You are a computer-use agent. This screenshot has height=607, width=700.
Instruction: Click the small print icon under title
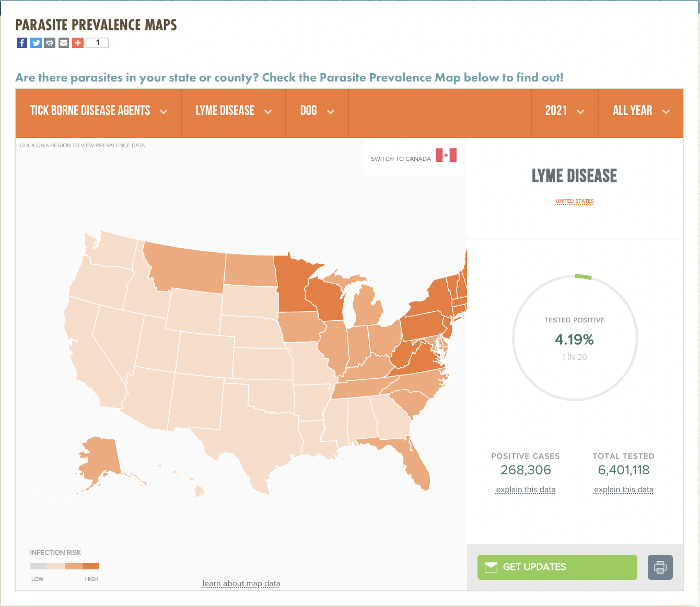click(x=50, y=43)
